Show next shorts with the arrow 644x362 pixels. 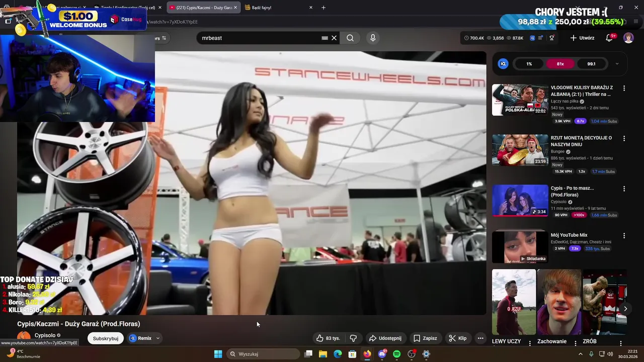tap(625, 309)
